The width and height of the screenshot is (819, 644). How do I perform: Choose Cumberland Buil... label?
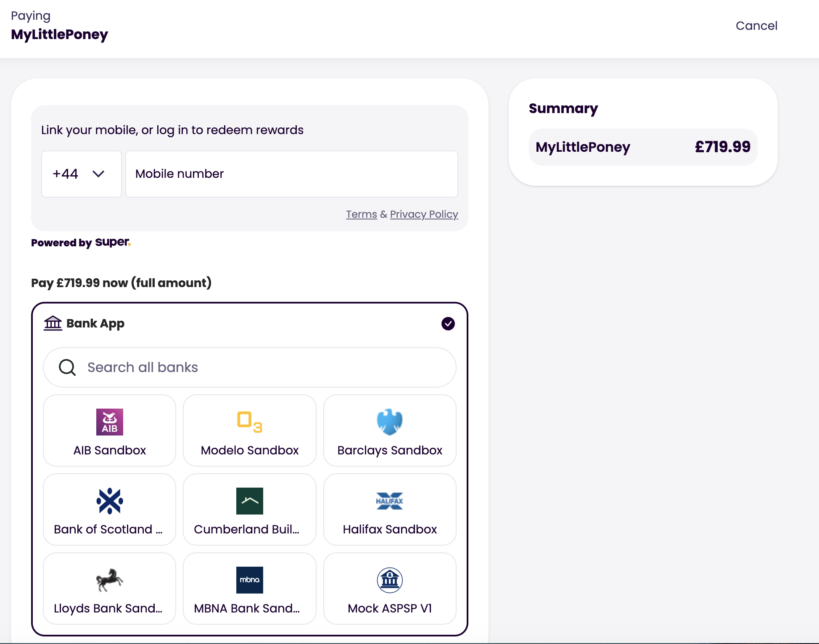pyautogui.click(x=247, y=529)
